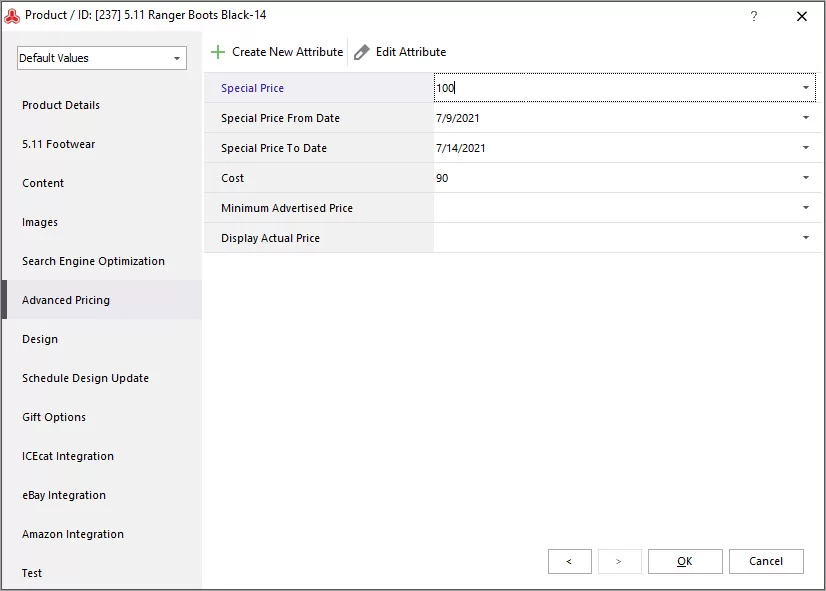
Task: Open Special Price From Date picker arrow
Action: (x=805, y=117)
